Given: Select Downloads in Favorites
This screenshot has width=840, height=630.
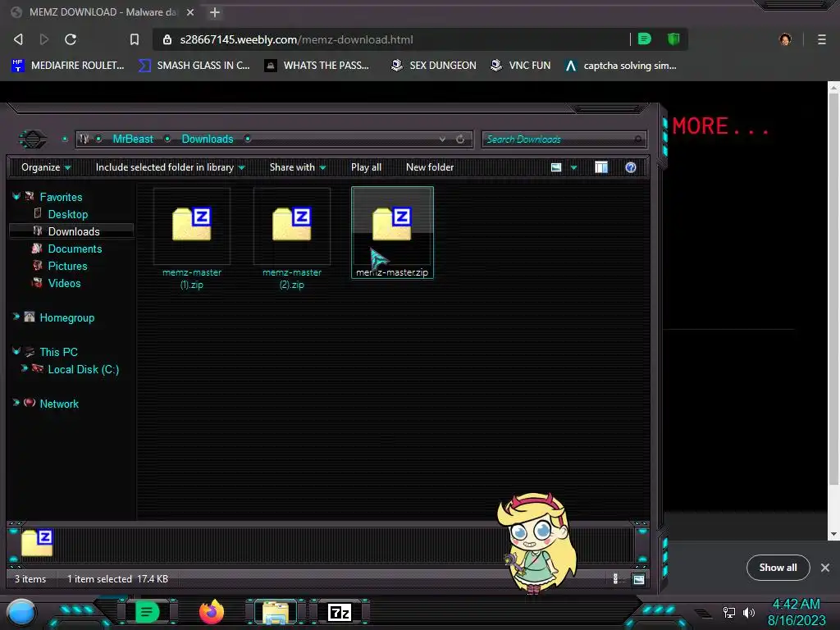Looking at the screenshot, I should 74,231.
